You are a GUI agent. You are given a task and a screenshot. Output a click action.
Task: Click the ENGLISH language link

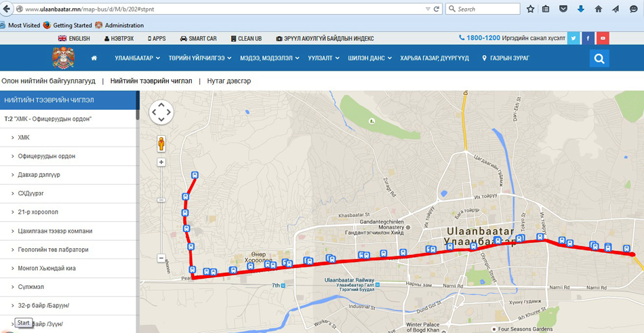(75, 39)
